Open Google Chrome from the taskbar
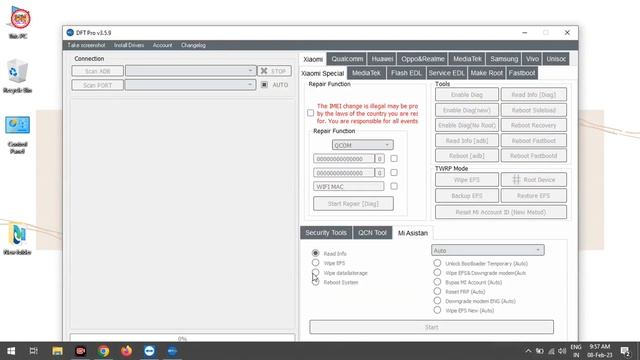 coord(103,351)
